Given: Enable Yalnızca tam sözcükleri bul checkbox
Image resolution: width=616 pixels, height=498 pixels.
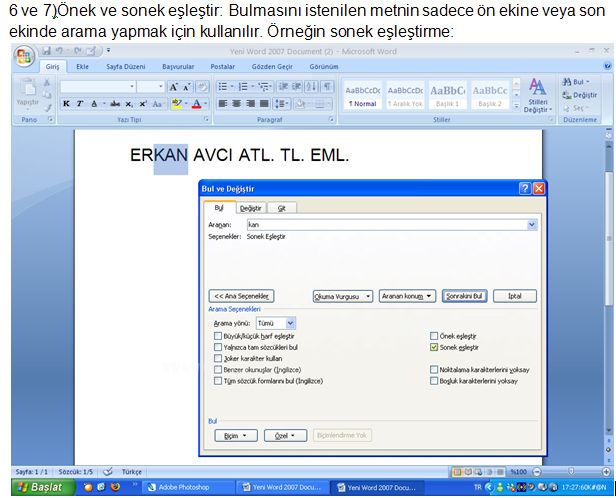Looking at the screenshot, I should (x=218, y=347).
